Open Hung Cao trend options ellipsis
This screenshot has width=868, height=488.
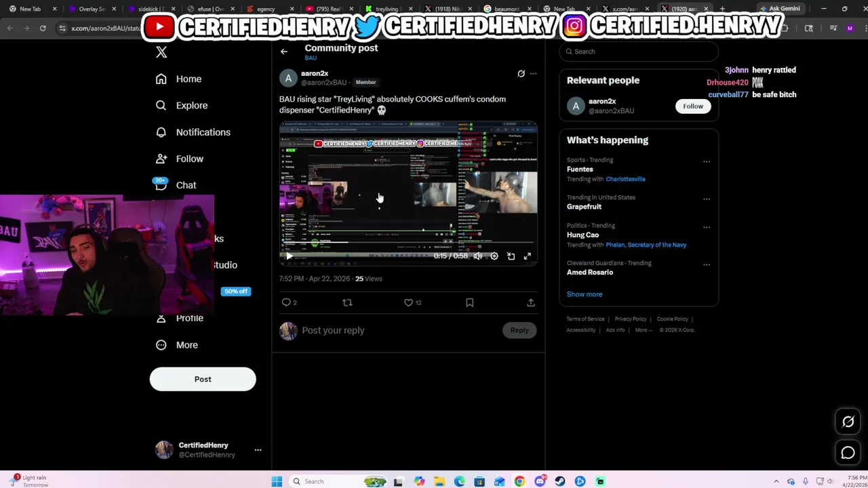[707, 227]
